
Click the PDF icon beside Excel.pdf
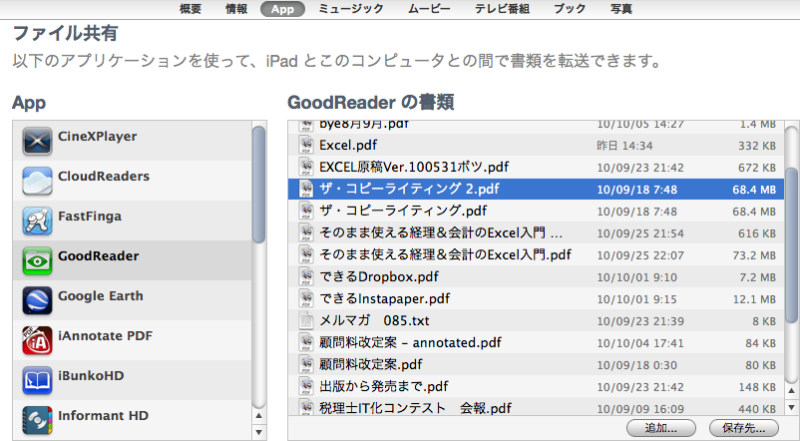coord(306,145)
